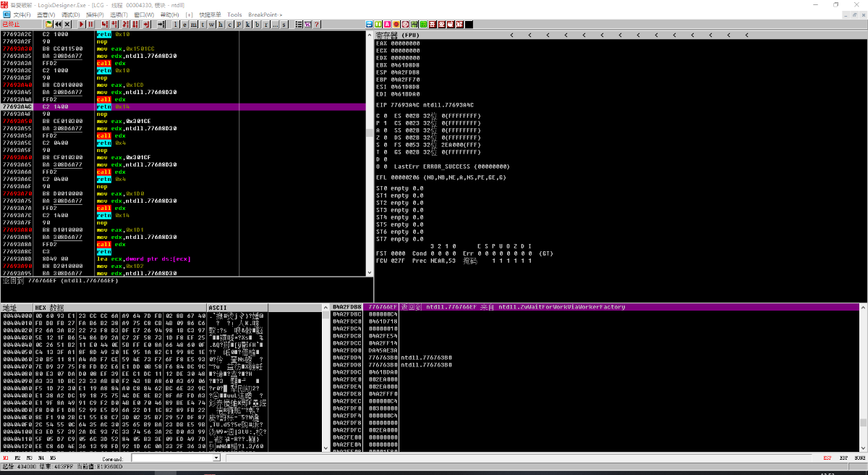Close the debugged program with X icon
The height and width of the screenshot is (475, 868).
tap(68, 24)
